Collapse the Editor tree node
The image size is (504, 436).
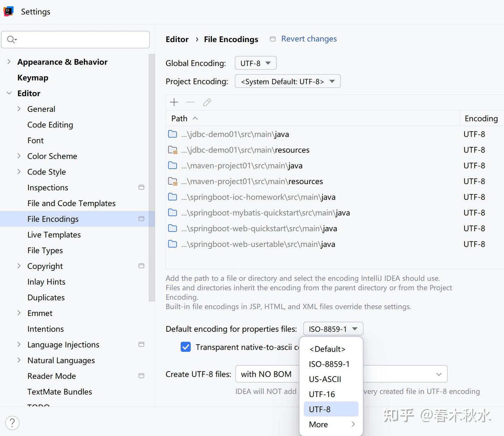[x=9, y=93]
